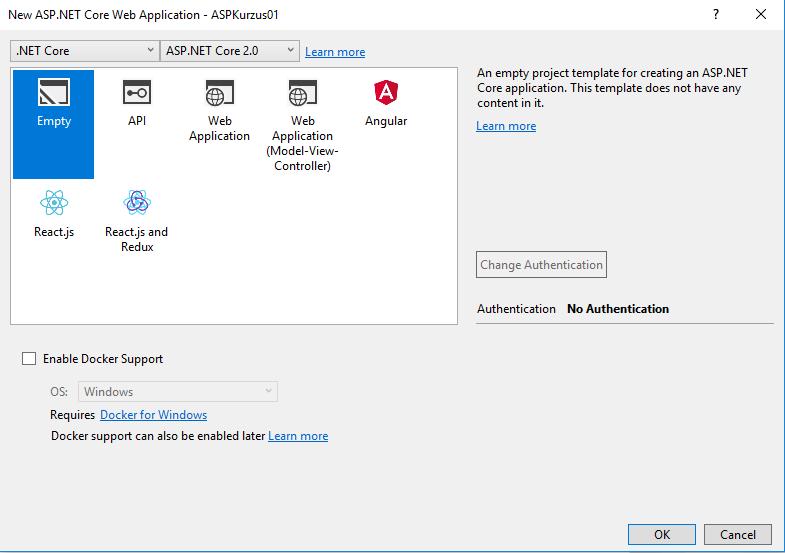
Task: Select Web Application (Model-View-Controller) template icon
Action: click(302, 93)
